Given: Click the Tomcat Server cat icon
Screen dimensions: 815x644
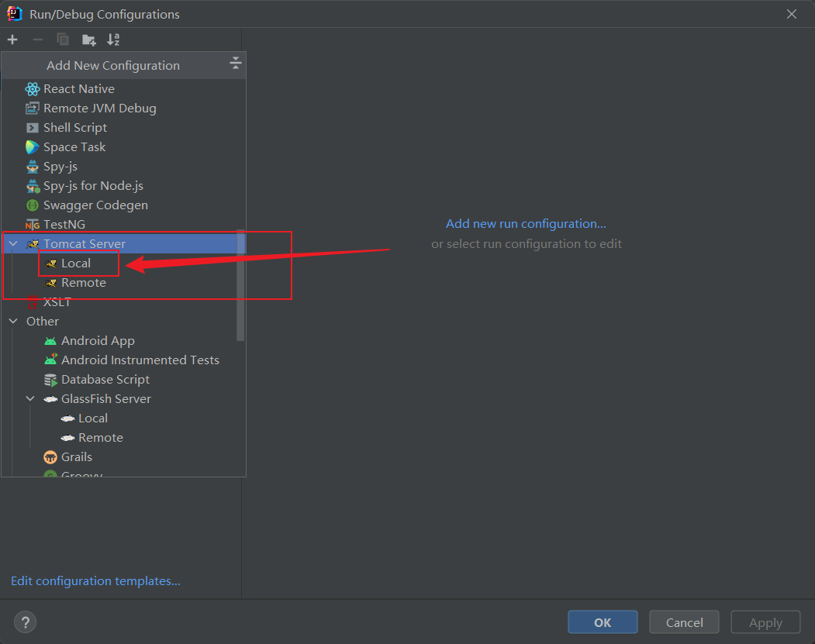Looking at the screenshot, I should click(33, 244).
